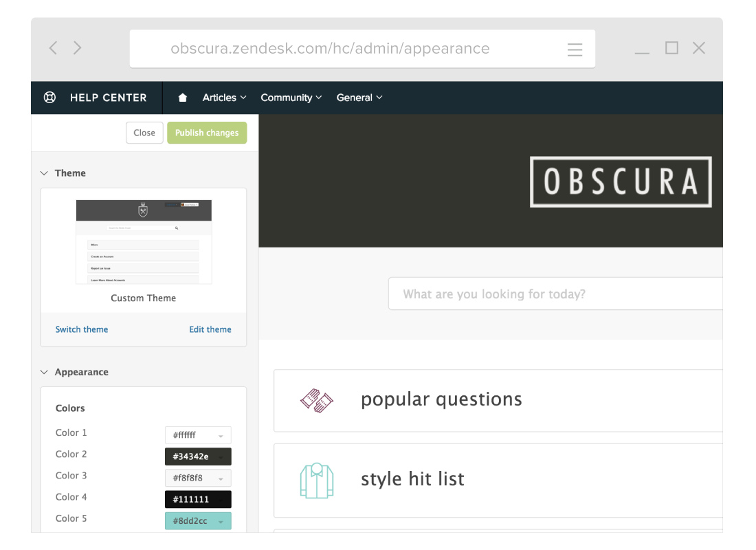Click the gloves icon beside popular questions
The width and height of the screenshot is (756, 550).
pos(317,400)
